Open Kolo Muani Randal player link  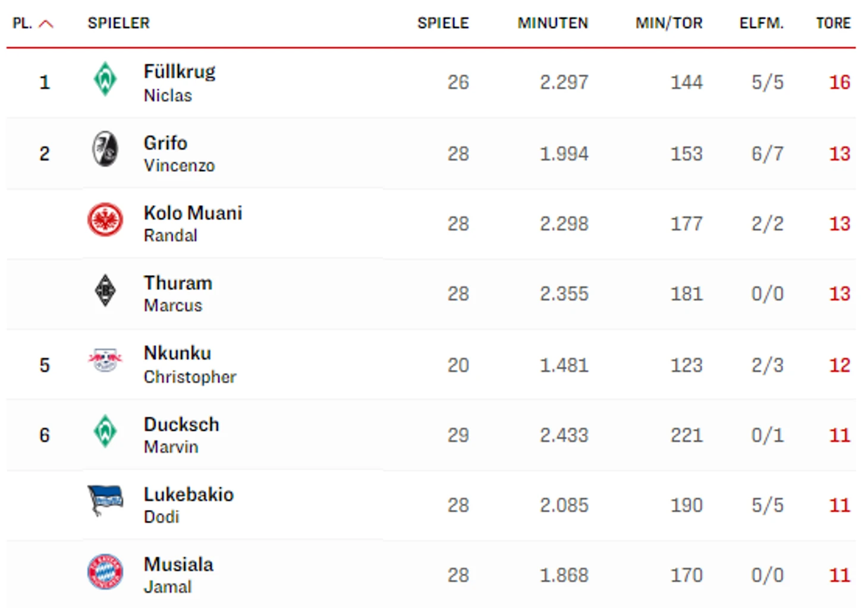[x=193, y=223]
